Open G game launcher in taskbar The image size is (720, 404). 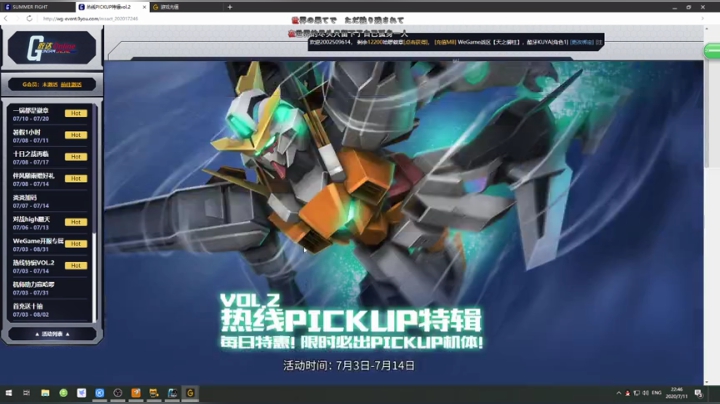click(190, 393)
